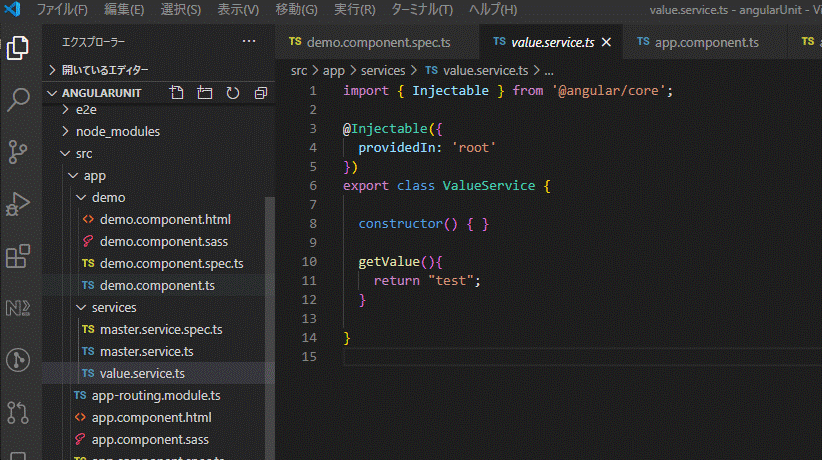822x460 pixels.
Task: Open the Extensions view icon
Action: [x=18, y=256]
